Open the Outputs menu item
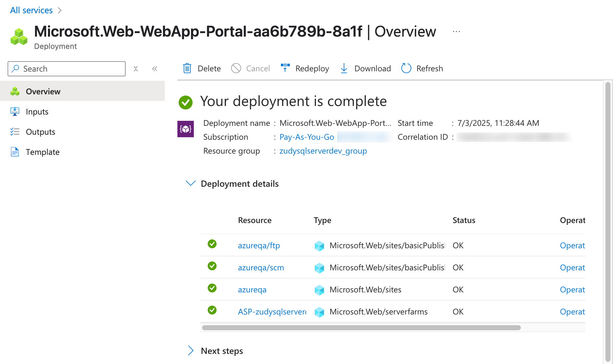The image size is (613, 364). tap(40, 132)
